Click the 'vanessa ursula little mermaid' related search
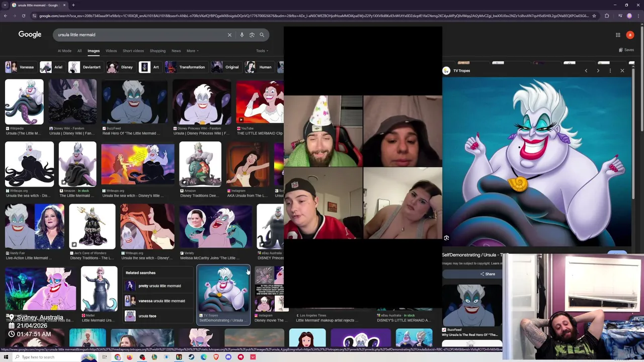The height and width of the screenshot is (362, 644). point(158,301)
